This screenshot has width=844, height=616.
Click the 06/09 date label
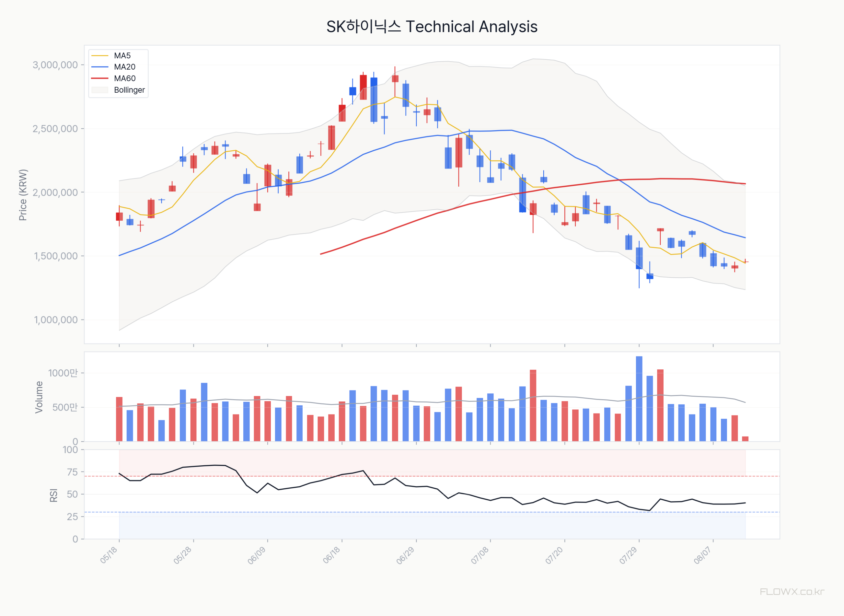257,555
